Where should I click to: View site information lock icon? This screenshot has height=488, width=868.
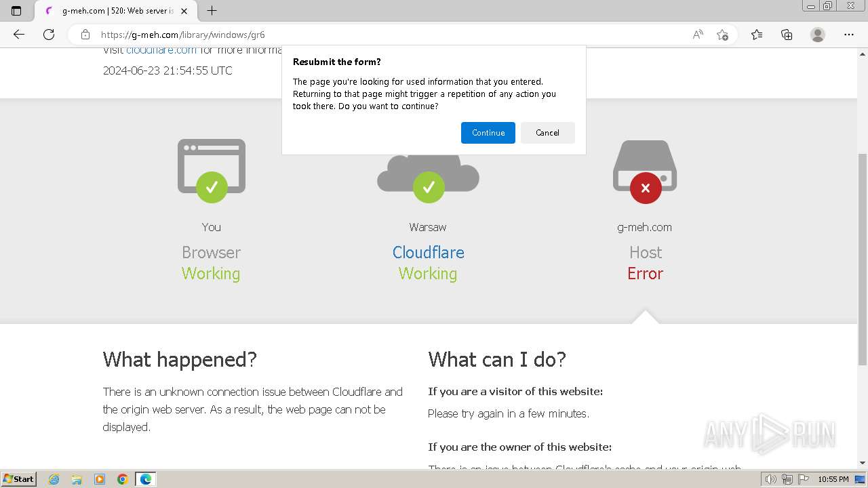[x=85, y=35]
